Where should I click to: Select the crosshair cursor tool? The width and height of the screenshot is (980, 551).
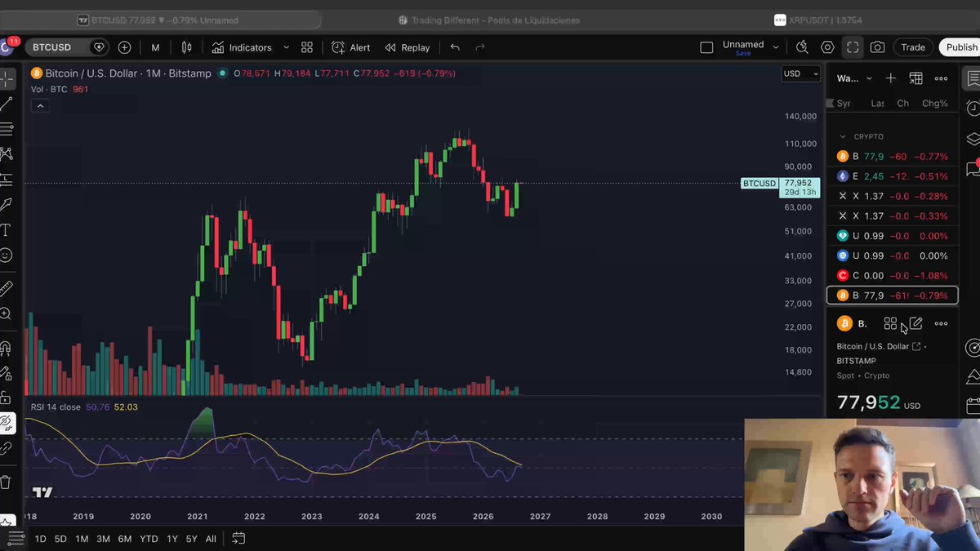point(7,79)
